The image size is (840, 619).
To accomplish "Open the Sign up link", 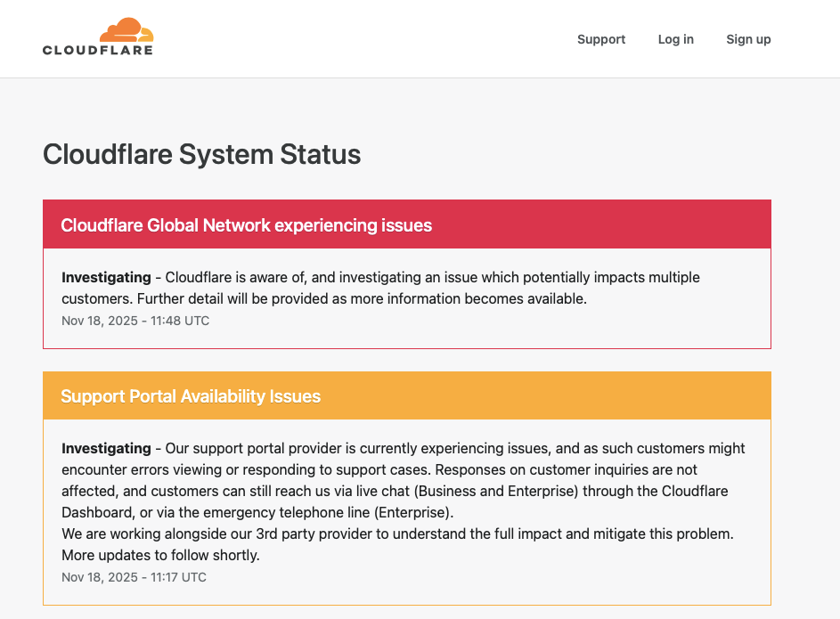I will pyautogui.click(x=748, y=39).
